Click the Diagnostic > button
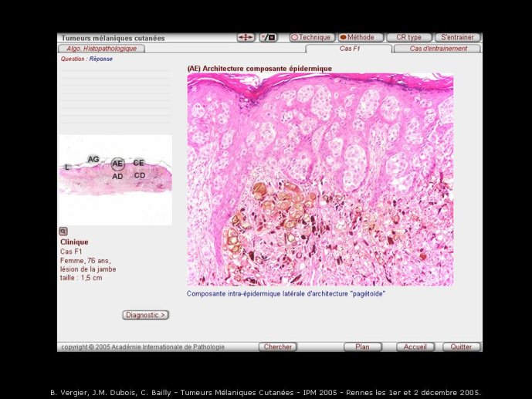 point(146,315)
